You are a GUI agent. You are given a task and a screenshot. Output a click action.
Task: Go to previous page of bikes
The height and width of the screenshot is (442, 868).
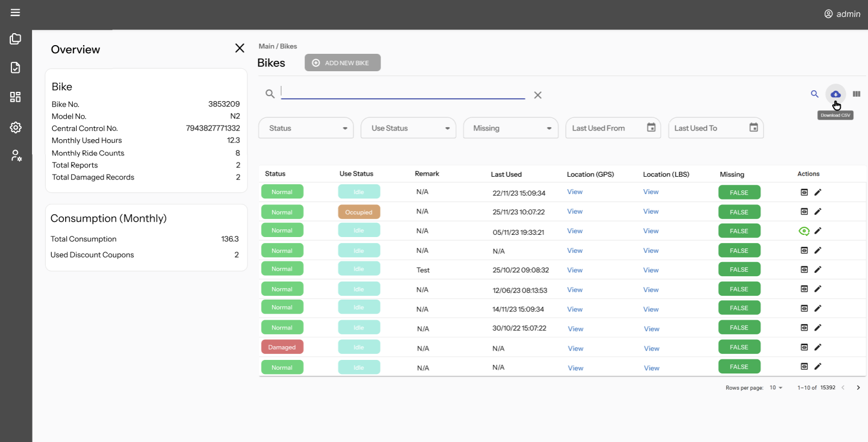click(x=843, y=388)
